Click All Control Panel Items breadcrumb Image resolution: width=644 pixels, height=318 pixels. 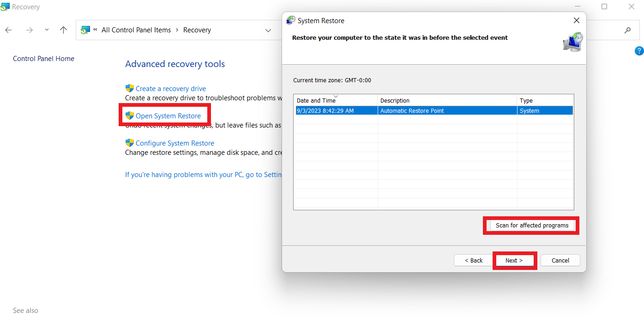(136, 30)
